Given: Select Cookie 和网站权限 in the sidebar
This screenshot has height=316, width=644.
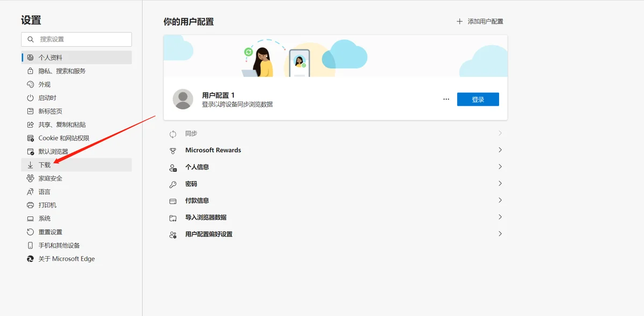Looking at the screenshot, I should click(x=63, y=138).
